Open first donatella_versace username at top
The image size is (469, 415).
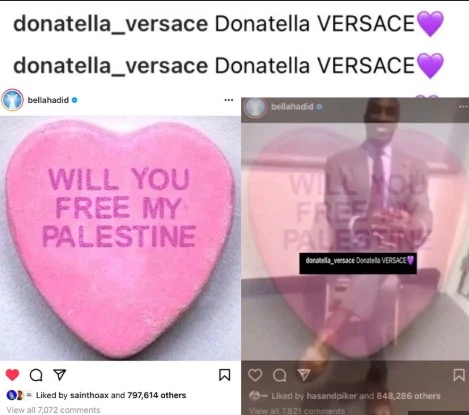tap(110, 24)
